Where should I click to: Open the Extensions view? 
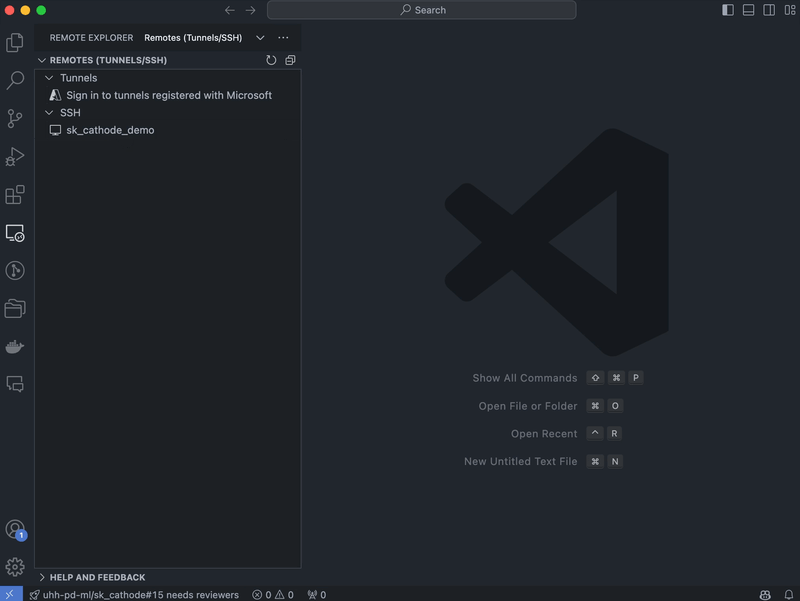(15, 194)
